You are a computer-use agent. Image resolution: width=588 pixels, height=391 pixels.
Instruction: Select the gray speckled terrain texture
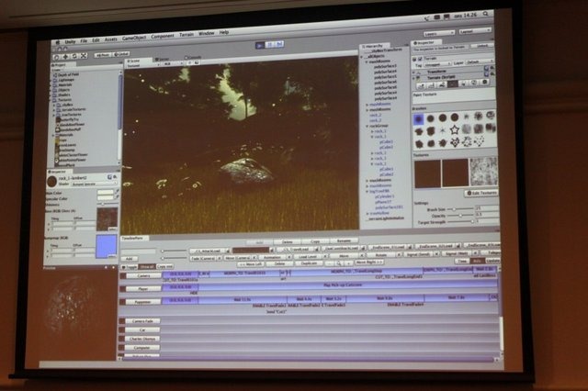tap(484, 172)
